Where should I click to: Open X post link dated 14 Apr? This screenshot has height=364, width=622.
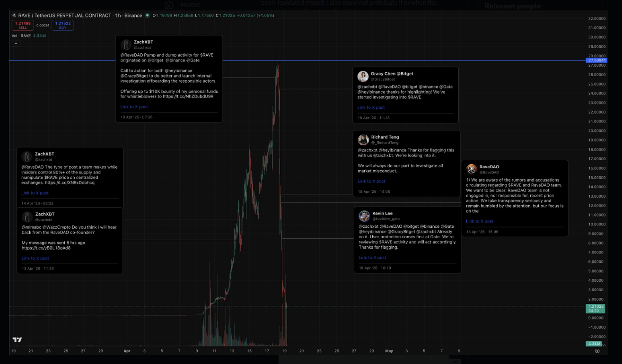coord(35,193)
